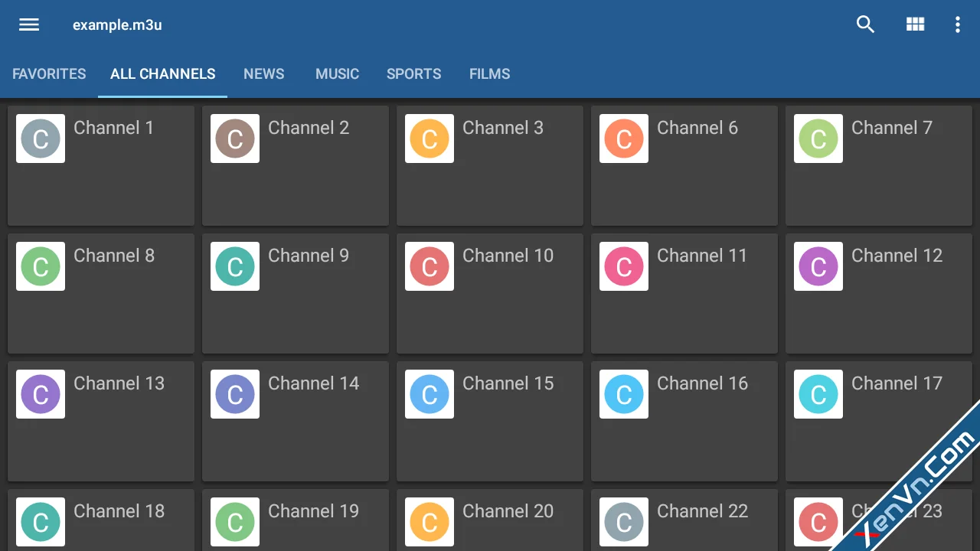Click the Channel 6 logo icon
980x551 pixels.
tap(624, 139)
